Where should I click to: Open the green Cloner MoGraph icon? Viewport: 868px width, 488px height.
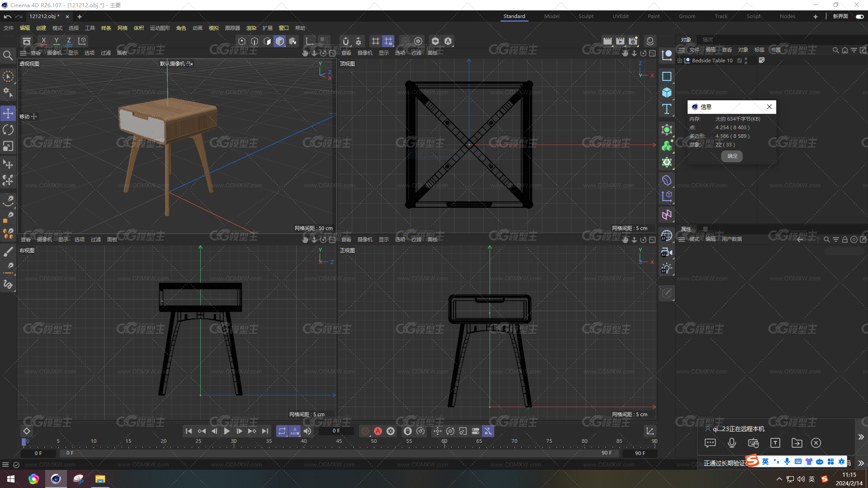667,146
